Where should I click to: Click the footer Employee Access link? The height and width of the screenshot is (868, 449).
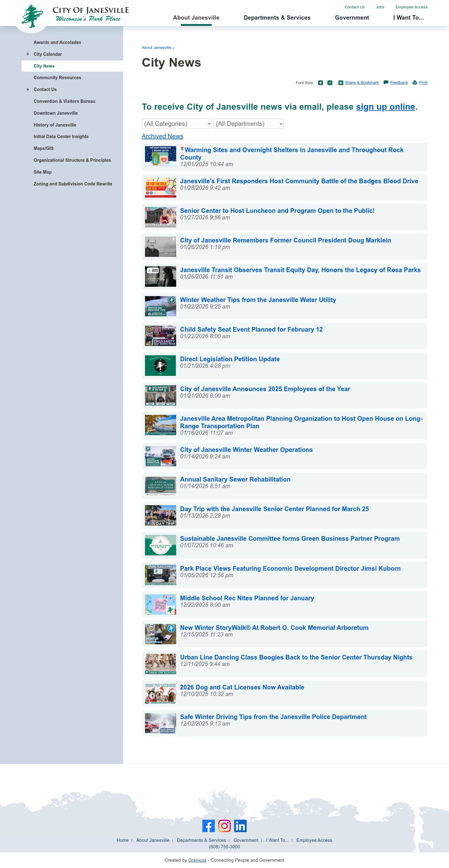[314, 840]
